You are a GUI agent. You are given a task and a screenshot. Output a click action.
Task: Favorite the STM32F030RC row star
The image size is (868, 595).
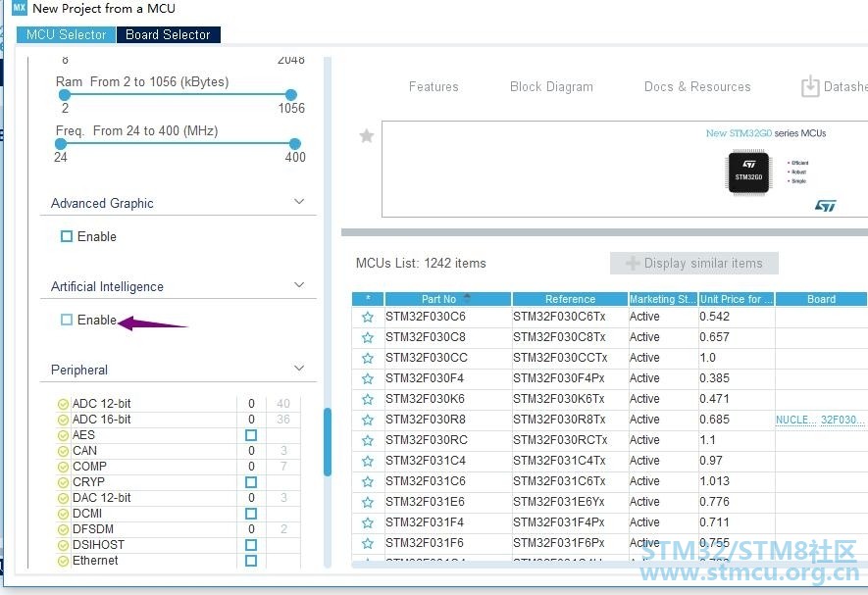pos(367,440)
